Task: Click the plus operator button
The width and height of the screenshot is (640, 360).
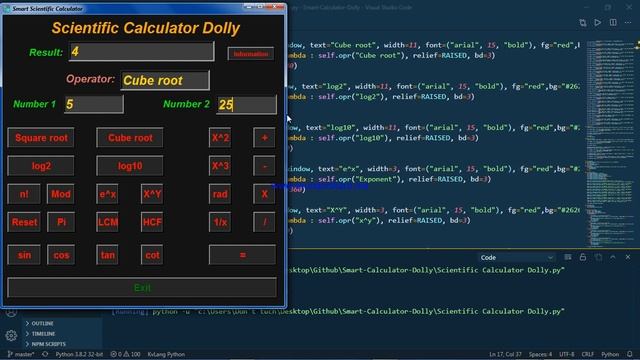Action: tap(264, 138)
